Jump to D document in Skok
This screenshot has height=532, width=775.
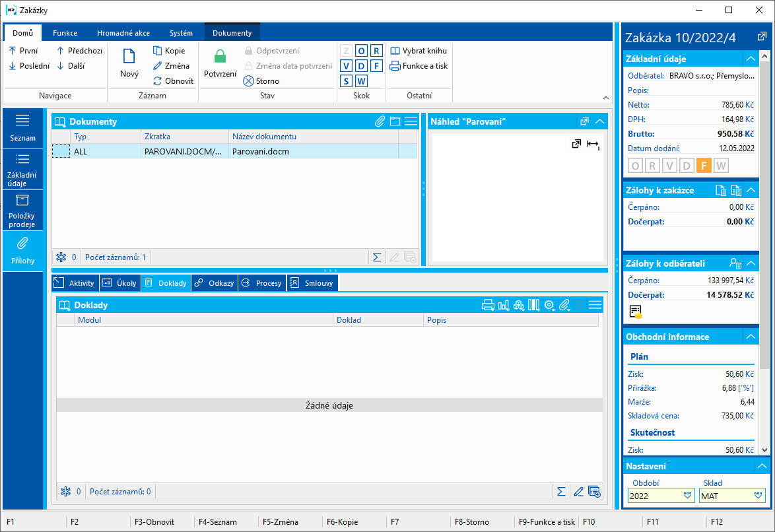(x=361, y=66)
